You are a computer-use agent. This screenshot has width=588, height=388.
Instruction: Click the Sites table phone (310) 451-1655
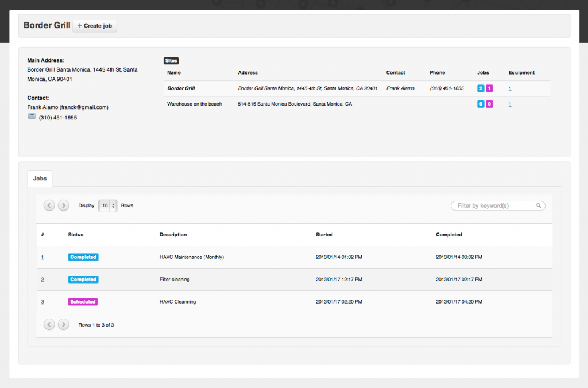pos(447,88)
